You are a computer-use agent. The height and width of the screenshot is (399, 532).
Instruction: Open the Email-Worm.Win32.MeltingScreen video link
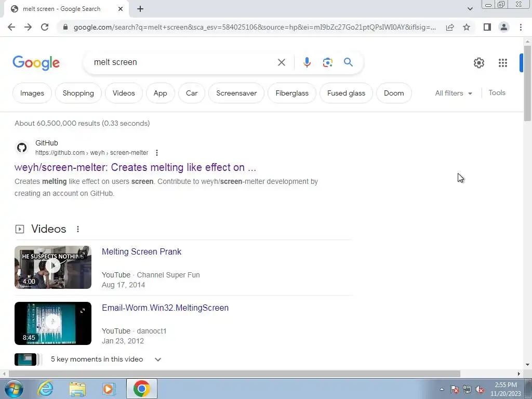pos(165,308)
